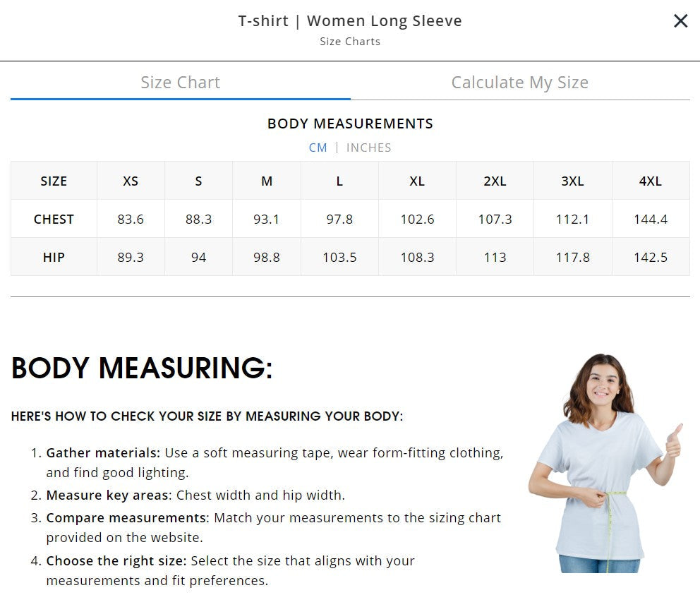Viewport: 700px width, 595px height.
Task: Click the M size column header
Action: [267, 181]
